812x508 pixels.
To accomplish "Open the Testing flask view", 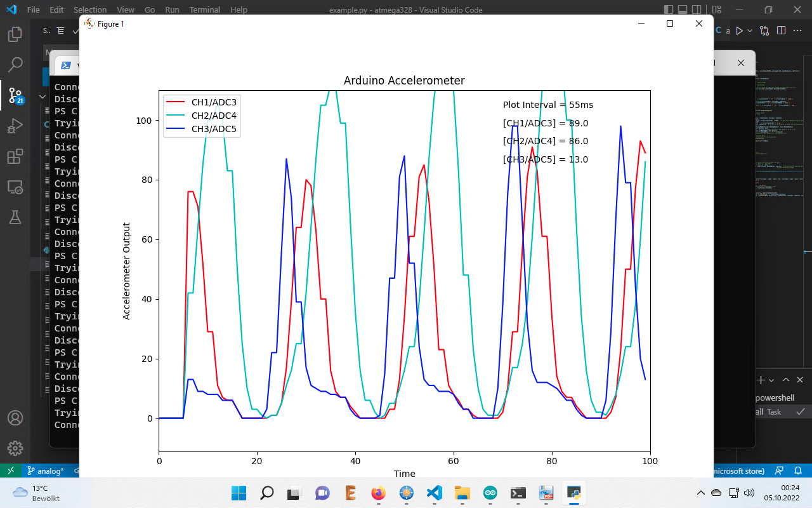I will [x=15, y=217].
